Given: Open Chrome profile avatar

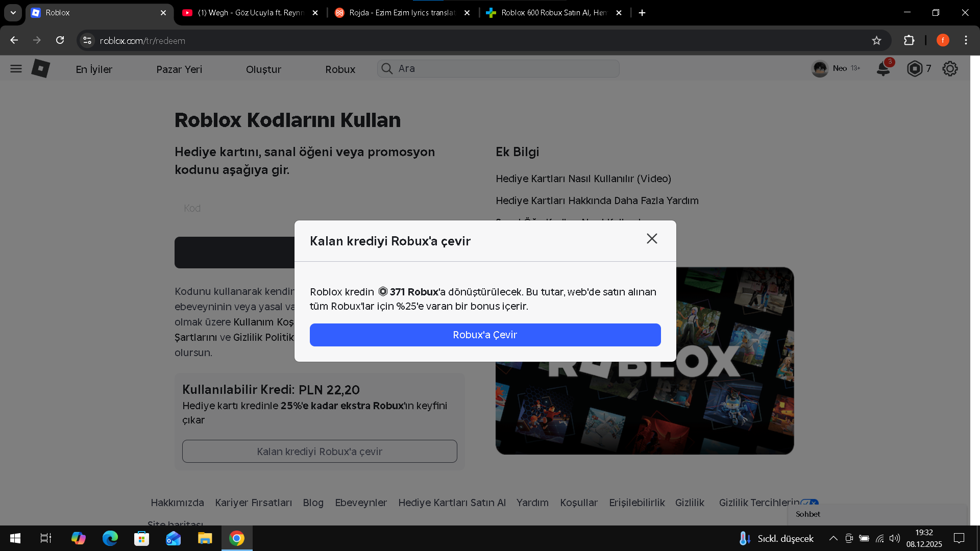Looking at the screenshot, I should coord(943,40).
